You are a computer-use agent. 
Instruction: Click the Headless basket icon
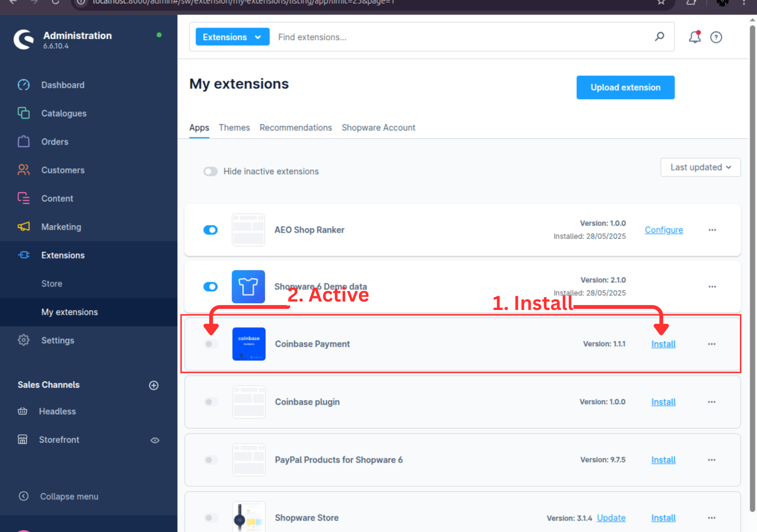point(23,411)
